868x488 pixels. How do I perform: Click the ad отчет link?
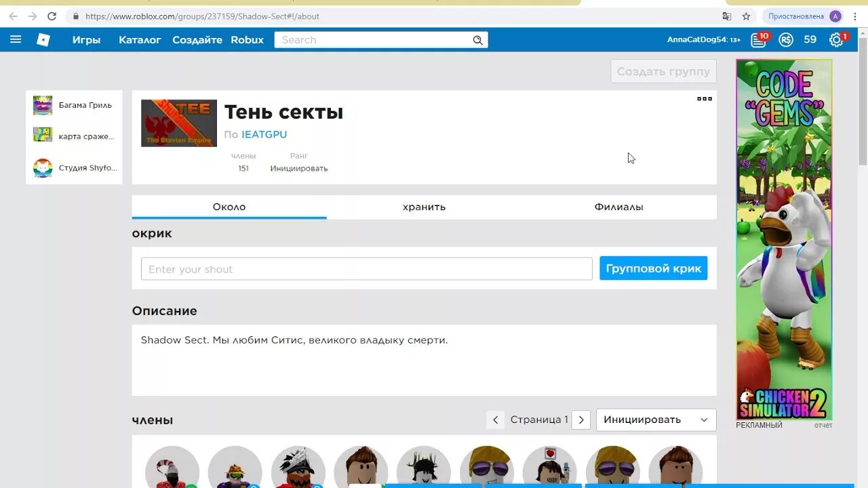[823, 426]
